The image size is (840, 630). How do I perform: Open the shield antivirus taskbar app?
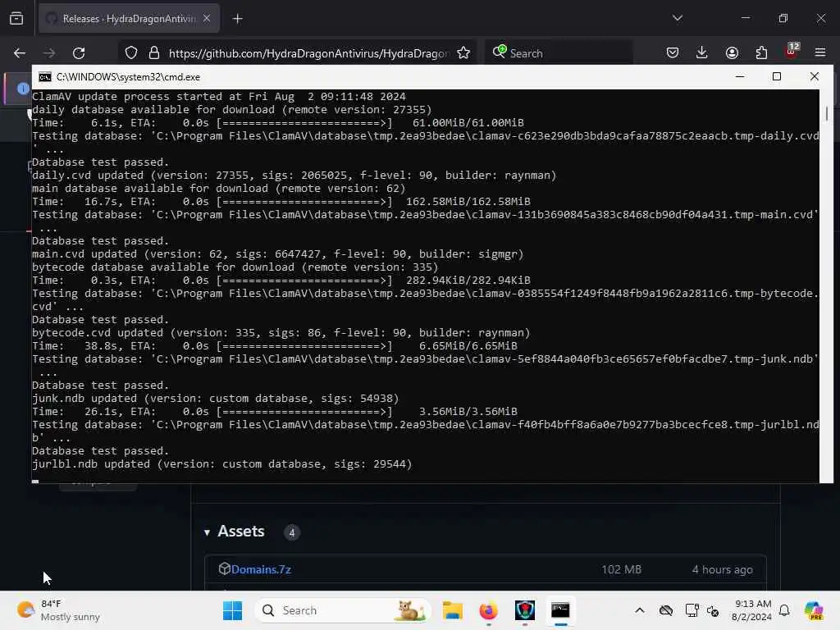(x=524, y=610)
